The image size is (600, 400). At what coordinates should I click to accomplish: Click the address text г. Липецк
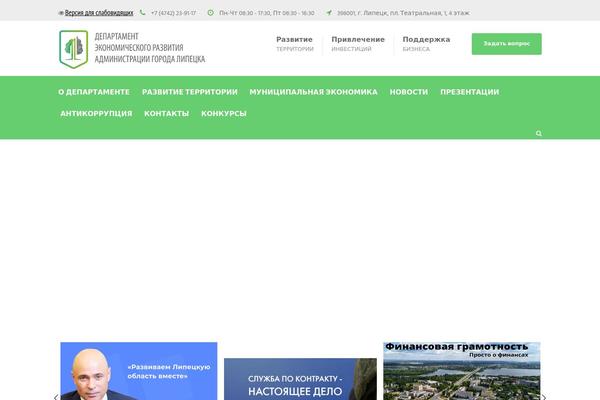403,13
